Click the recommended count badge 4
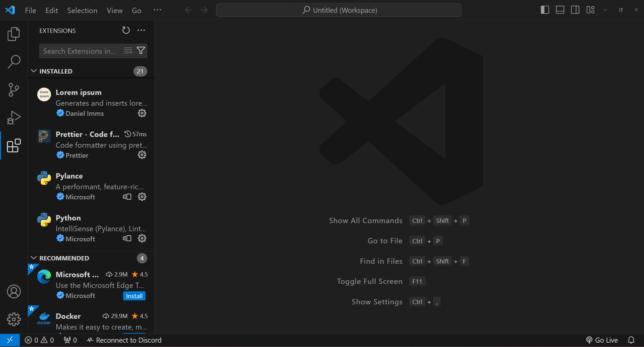The width and height of the screenshot is (644, 347). [x=142, y=258]
